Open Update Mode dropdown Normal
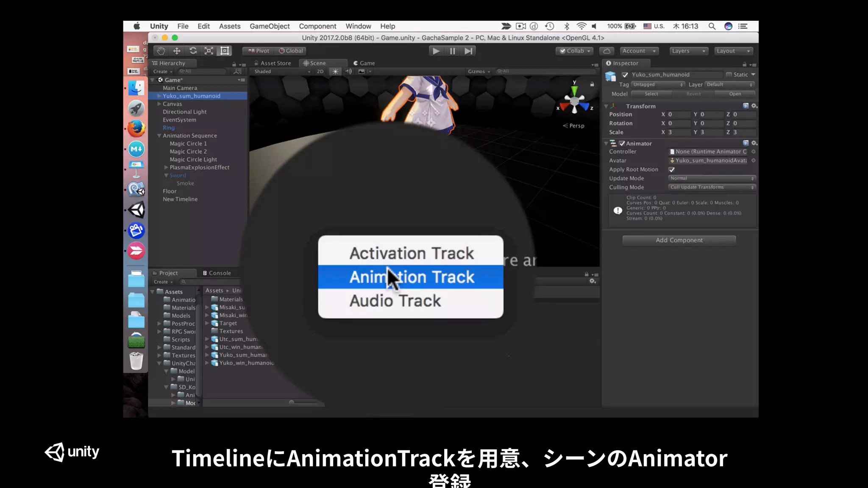Screen dimensions: 868x488 [712, 178]
